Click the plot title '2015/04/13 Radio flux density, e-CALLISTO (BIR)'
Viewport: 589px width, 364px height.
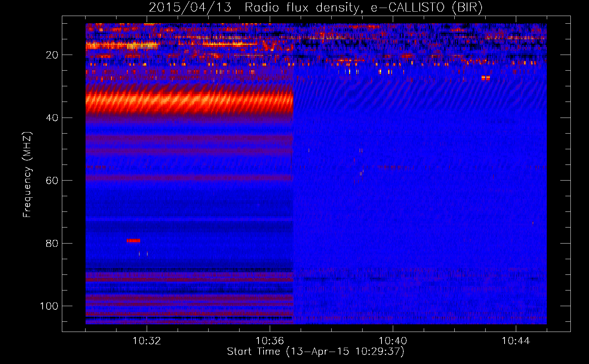tap(316, 7)
